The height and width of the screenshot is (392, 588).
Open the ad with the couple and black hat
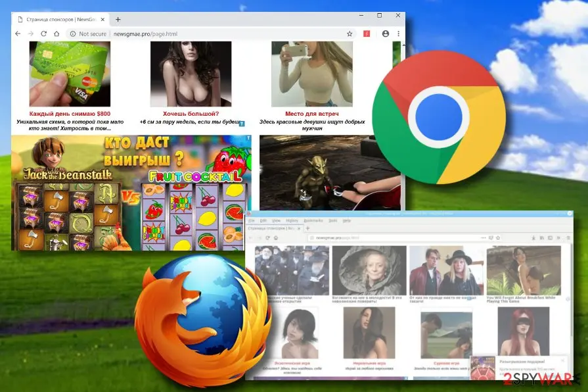(x=446, y=270)
